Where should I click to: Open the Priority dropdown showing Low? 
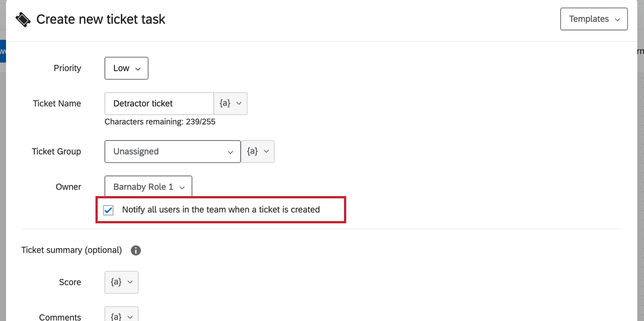[x=126, y=68]
